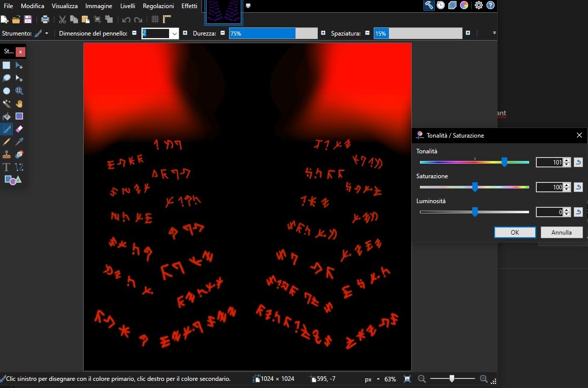Activate the Gradient tool
Viewport: 588px width, 388px height.
pos(19,116)
